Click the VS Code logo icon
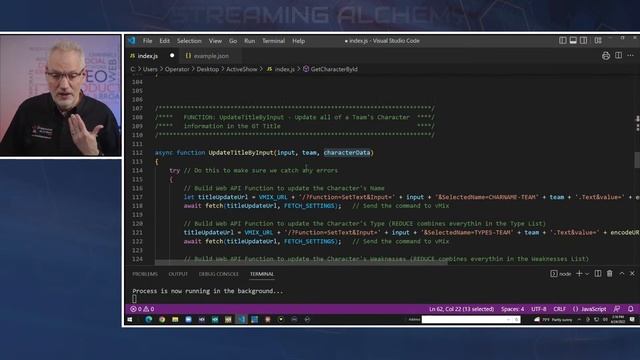Viewport: 640px width, 360px height. (132, 40)
